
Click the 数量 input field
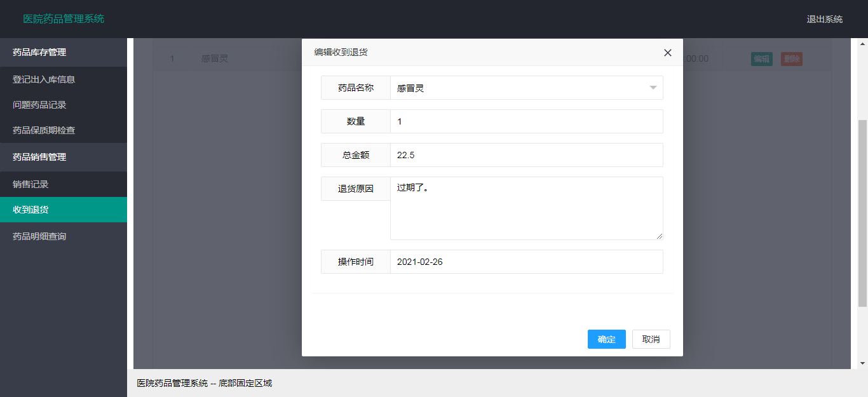click(526, 121)
